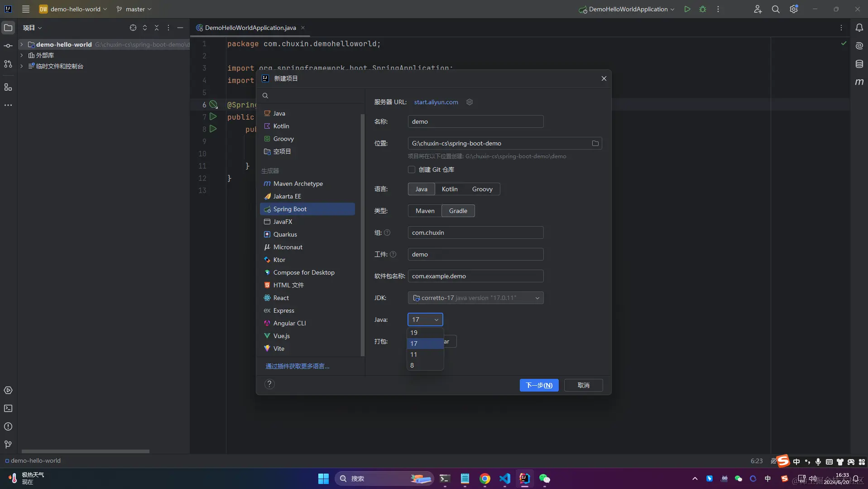The image size is (868, 489).
Task: Open the DemoHelloWorldApplication run configuration dropdown
Action: pos(627,9)
